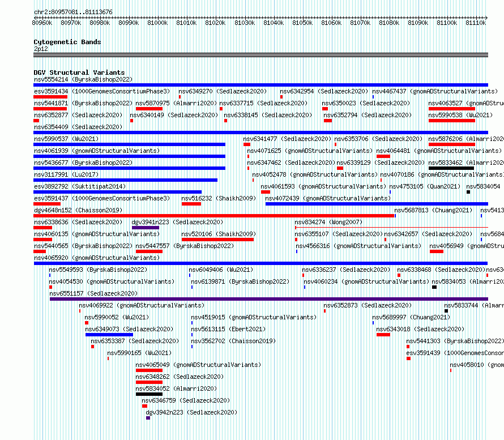Screen dimensions: 504x440
Task: Click the 81040k ruler tick label
Action: [x=274, y=23]
